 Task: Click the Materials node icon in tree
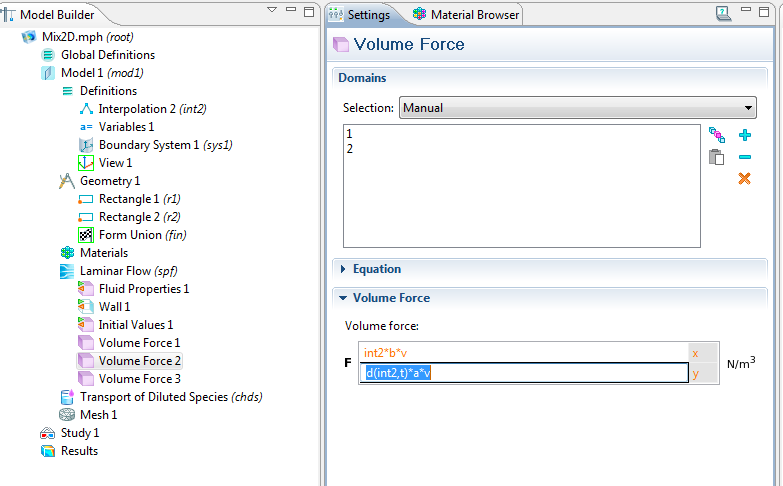pyautogui.click(x=67, y=253)
